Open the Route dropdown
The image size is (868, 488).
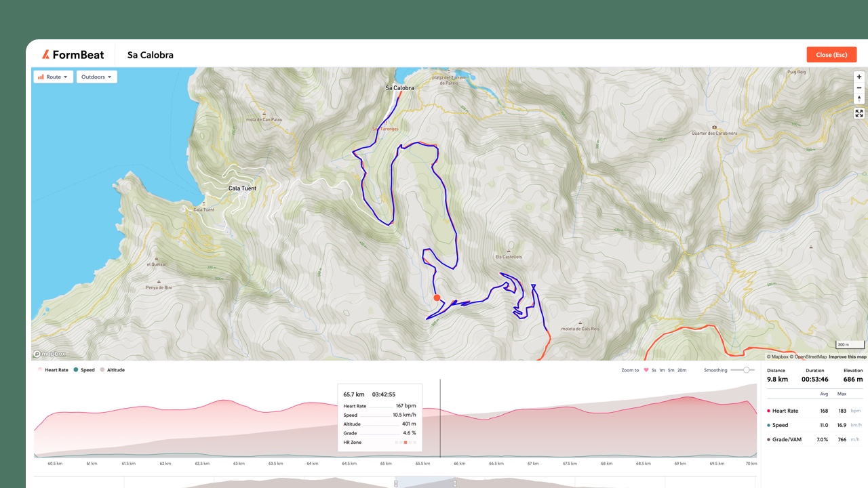[53, 77]
